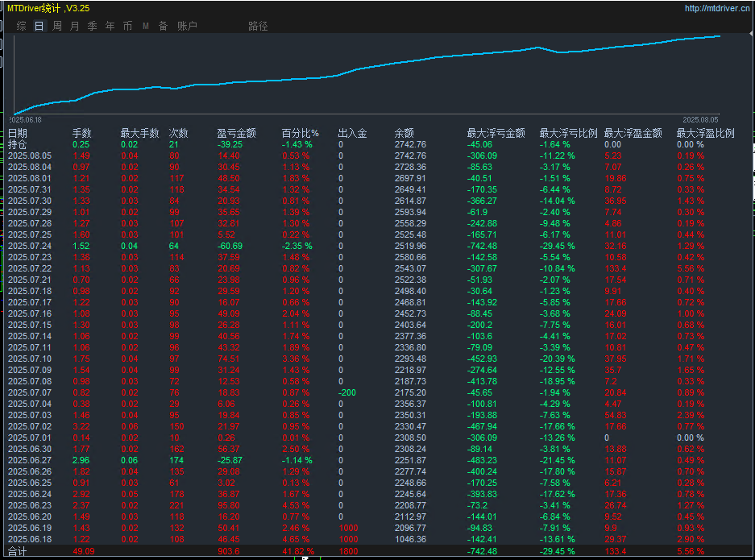Click the 2025.08.05 chart end date

coord(700,119)
